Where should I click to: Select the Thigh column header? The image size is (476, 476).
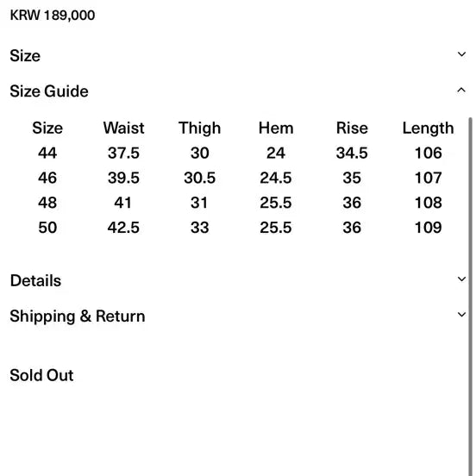pos(199,128)
